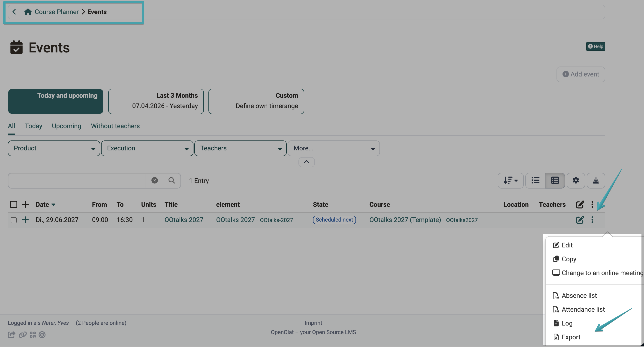This screenshot has height=347, width=644.
Task: Clear the search field with x icon
Action: (x=154, y=180)
